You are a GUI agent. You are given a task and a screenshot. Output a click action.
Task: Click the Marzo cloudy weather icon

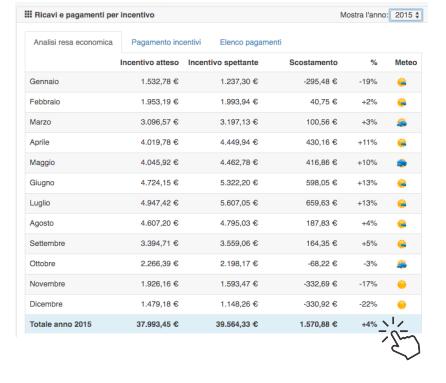point(402,123)
